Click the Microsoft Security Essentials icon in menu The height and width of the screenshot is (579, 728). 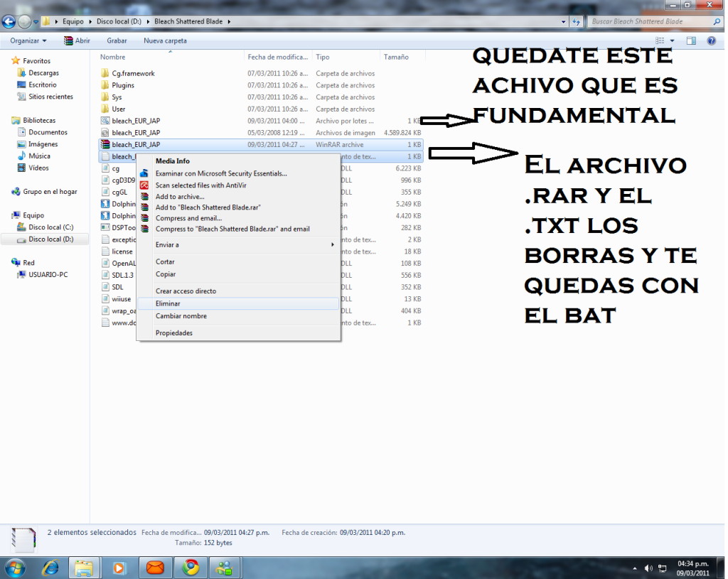[x=144, y=173]
